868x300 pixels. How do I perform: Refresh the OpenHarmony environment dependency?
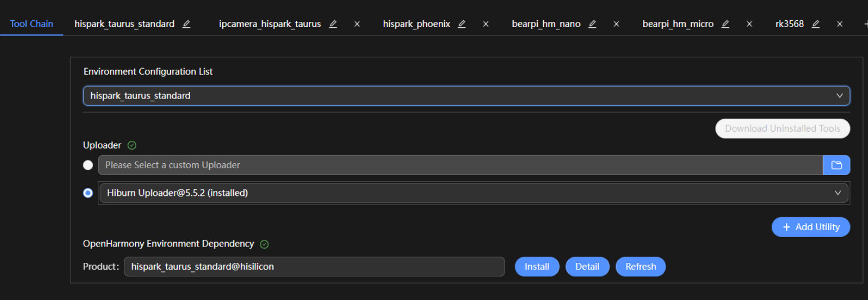[641, 267]
